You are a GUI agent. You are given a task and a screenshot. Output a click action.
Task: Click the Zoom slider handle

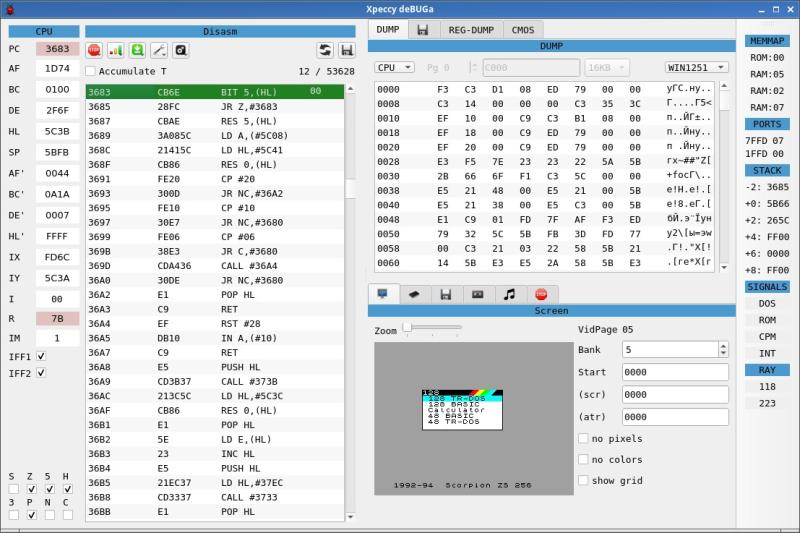click(x=407, y=328)
